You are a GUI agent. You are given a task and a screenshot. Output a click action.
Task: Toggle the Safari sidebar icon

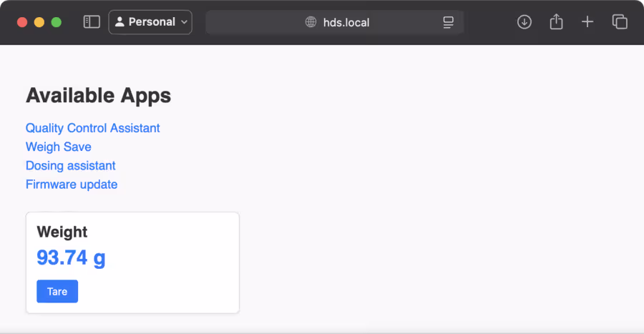(92, 22)
